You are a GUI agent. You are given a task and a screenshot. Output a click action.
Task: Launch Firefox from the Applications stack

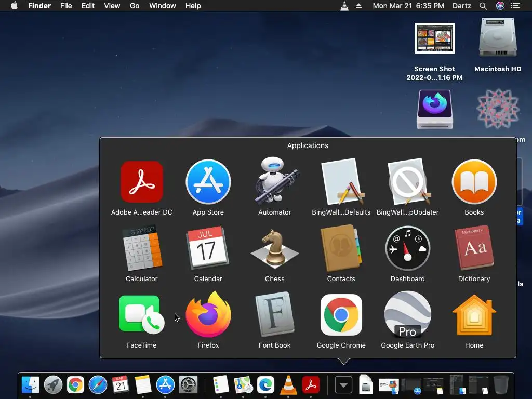(x=208, y=314)
